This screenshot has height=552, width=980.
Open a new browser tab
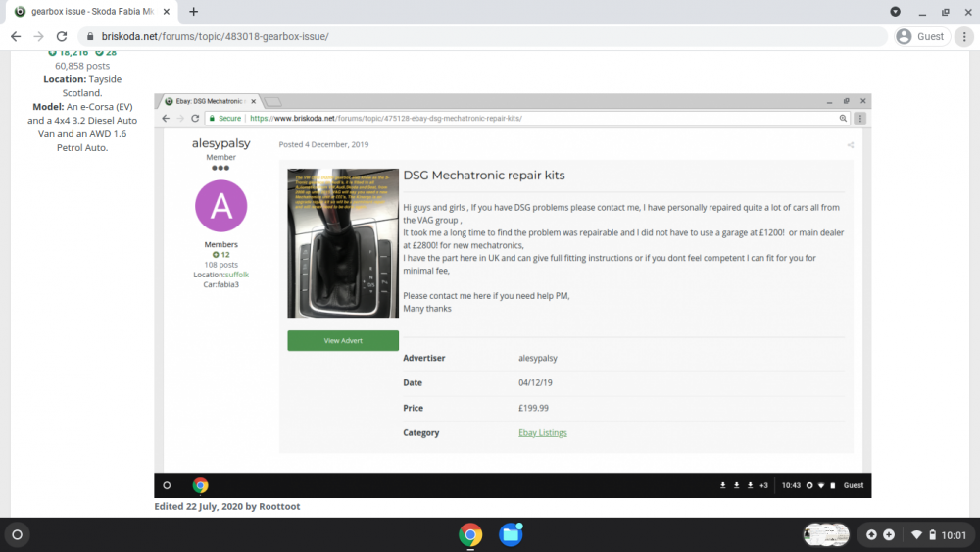(194, 11)
